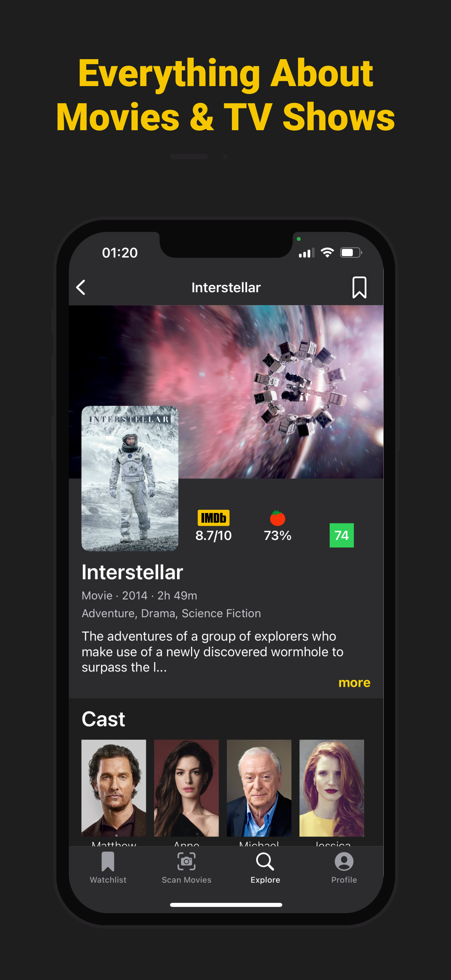Tap the 73% tomato score text

coord(277,535)
